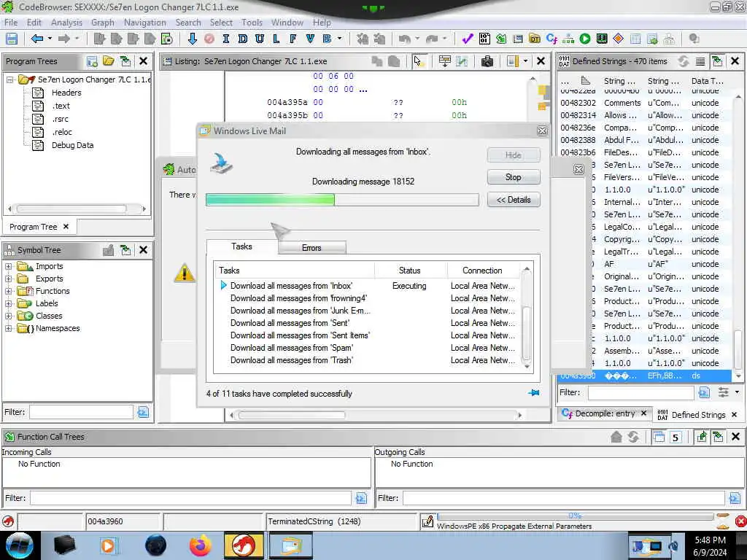Click the Connection column header
This screenshot has width=747, height=560.
pos(483,271)
